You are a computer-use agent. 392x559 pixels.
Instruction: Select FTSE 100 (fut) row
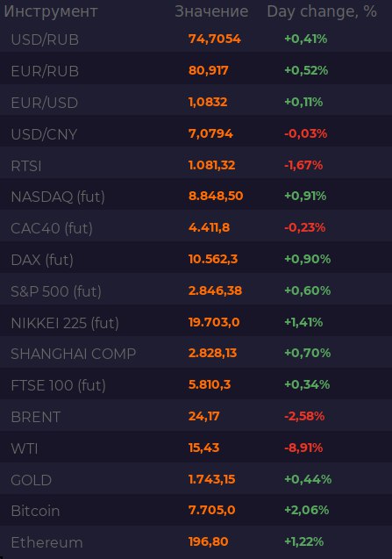(196, 384)
